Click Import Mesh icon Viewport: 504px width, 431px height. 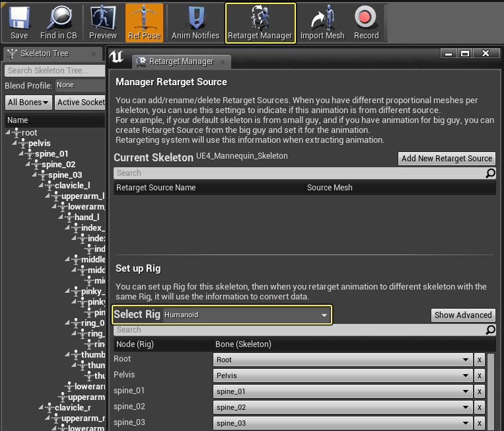pos(322,22)
